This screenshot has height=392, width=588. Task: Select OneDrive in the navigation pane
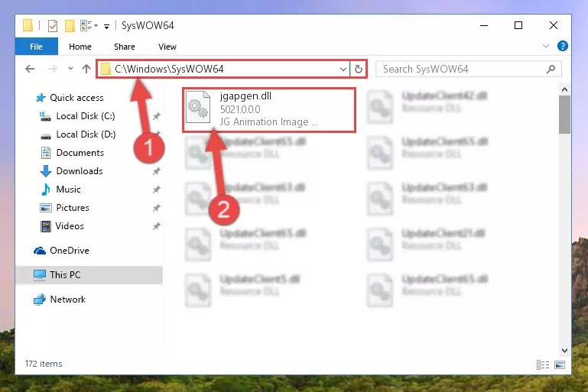pyautogui.click(x=70, y=251)
